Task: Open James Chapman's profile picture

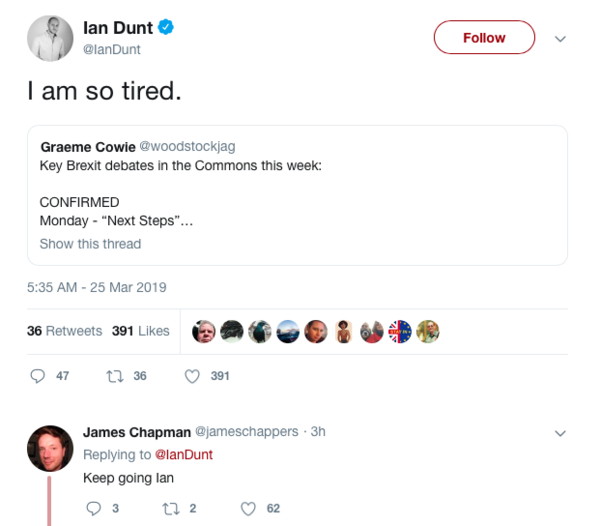Action: pyautogui.click(x=49, y=449)
